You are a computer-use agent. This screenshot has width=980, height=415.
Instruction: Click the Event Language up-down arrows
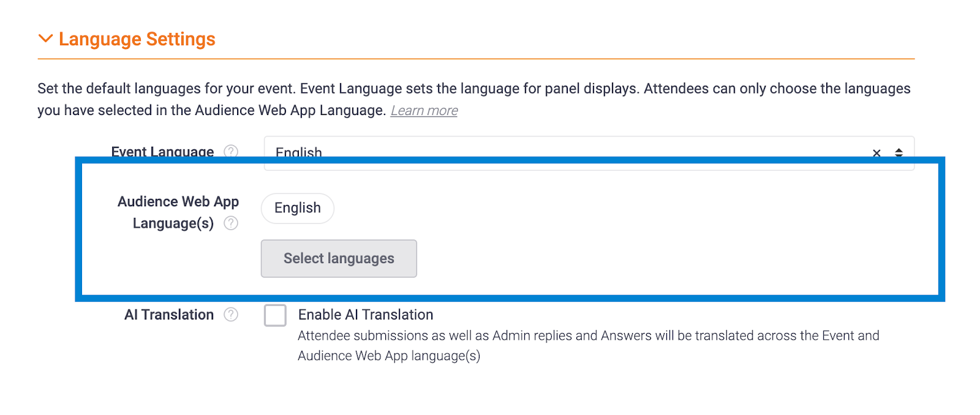pos(899,152)
